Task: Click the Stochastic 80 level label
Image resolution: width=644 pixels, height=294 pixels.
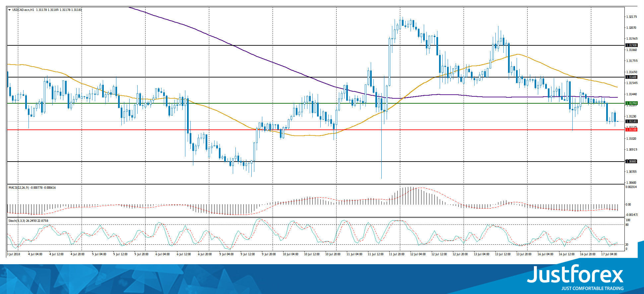Action: pos(627,225)
